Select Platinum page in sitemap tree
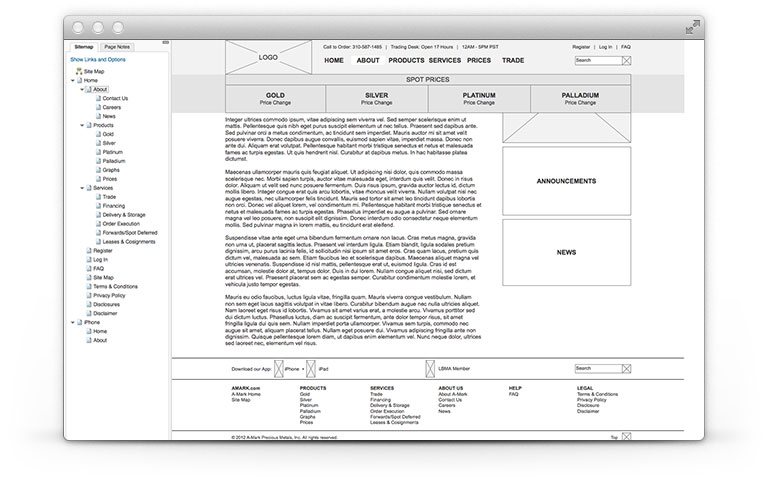The image size is (768, 480). coord(113,152)
